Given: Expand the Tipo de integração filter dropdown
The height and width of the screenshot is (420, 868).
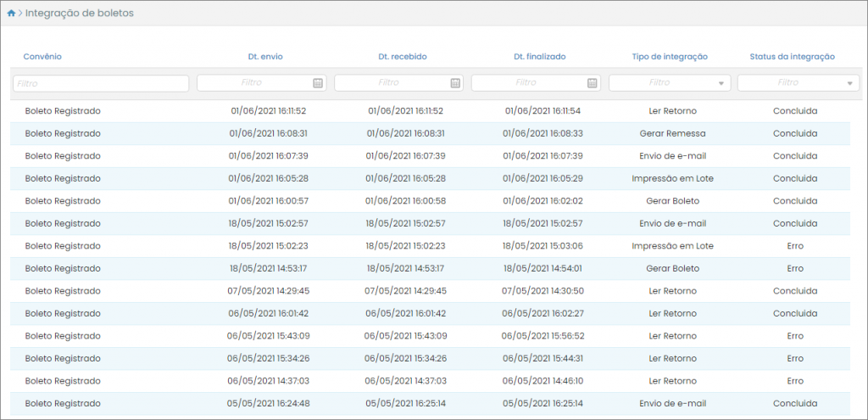Looking at the screenshot, I should pos(721,83).
